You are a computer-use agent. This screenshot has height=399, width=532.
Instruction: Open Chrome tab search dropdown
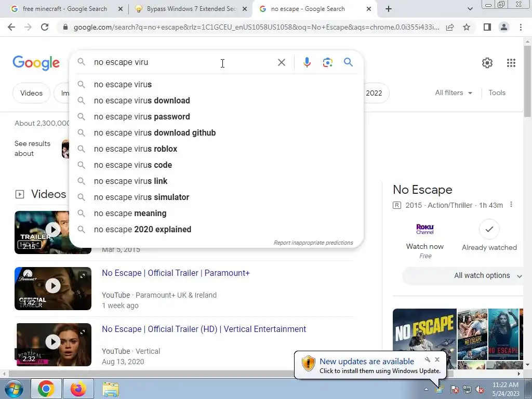click(470, 9)
